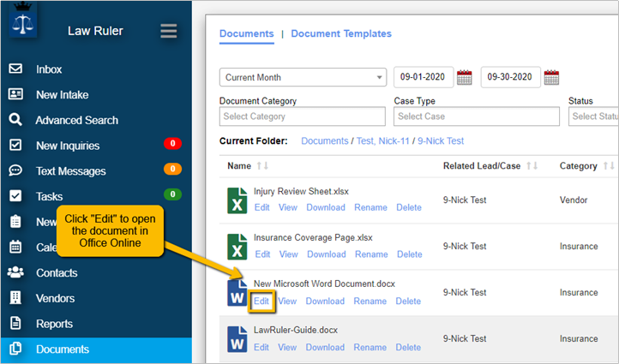Click the Text Messages chat bubble icon
The image size is (619, 364).
(x=15, y=170)
